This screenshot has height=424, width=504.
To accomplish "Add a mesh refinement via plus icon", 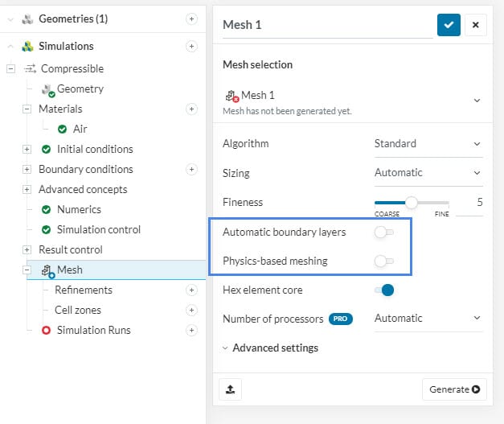I will pyautogui.click(x=191, y=290).
